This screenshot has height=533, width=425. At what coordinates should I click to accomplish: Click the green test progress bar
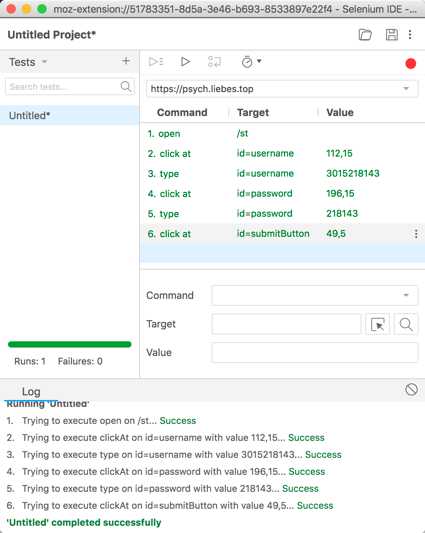[69, 345]
